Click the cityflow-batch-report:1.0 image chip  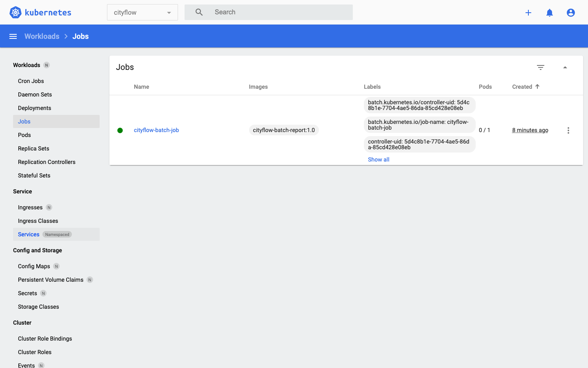click(x=284, y=130)
